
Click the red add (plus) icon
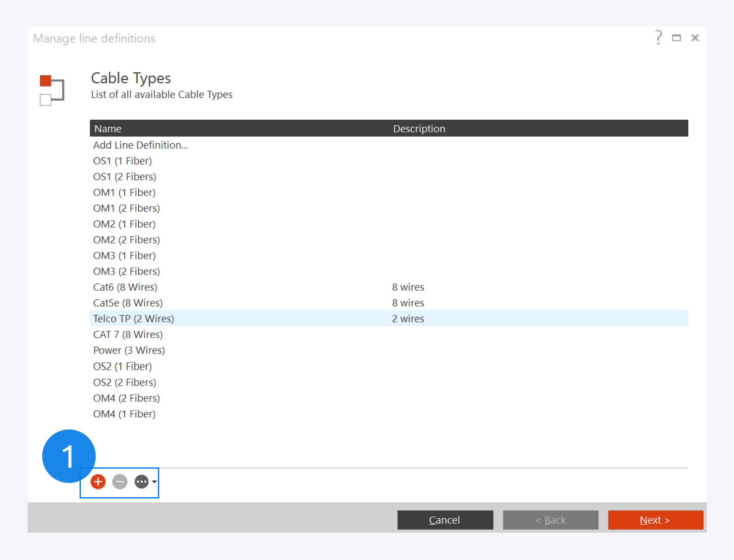coord(98,482)
